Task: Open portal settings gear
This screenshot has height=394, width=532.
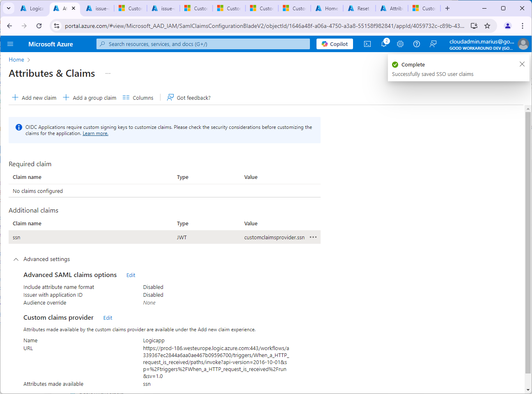Action: (400, 44)
